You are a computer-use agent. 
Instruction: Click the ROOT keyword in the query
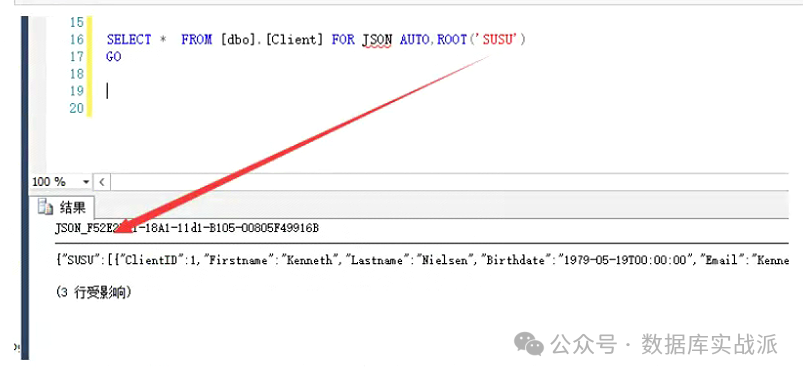click(452, 39)
